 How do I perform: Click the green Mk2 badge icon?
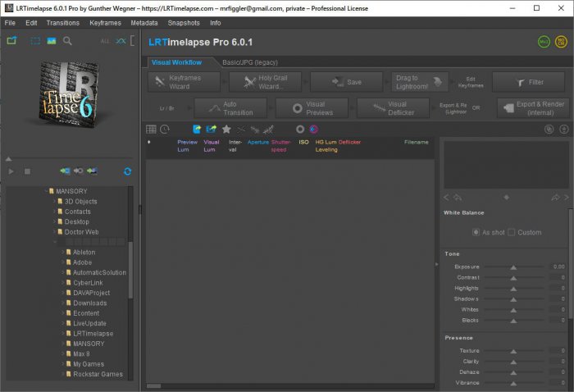[x=543, y=40]
